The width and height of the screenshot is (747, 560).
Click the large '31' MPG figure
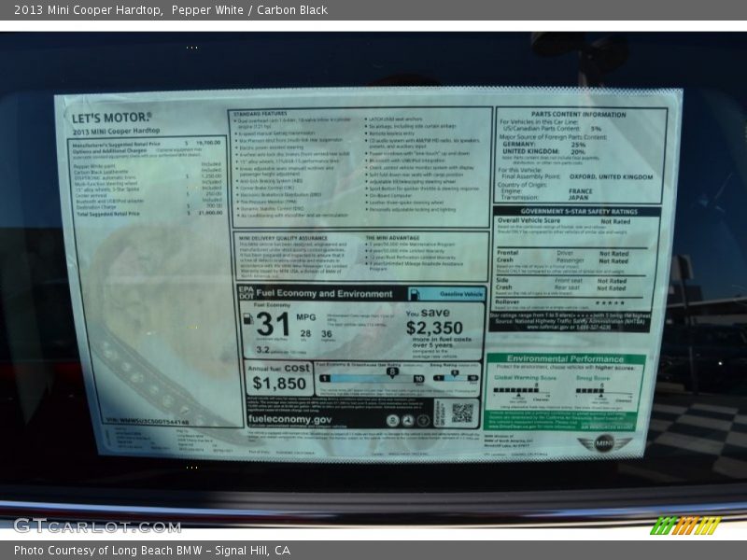273,324
